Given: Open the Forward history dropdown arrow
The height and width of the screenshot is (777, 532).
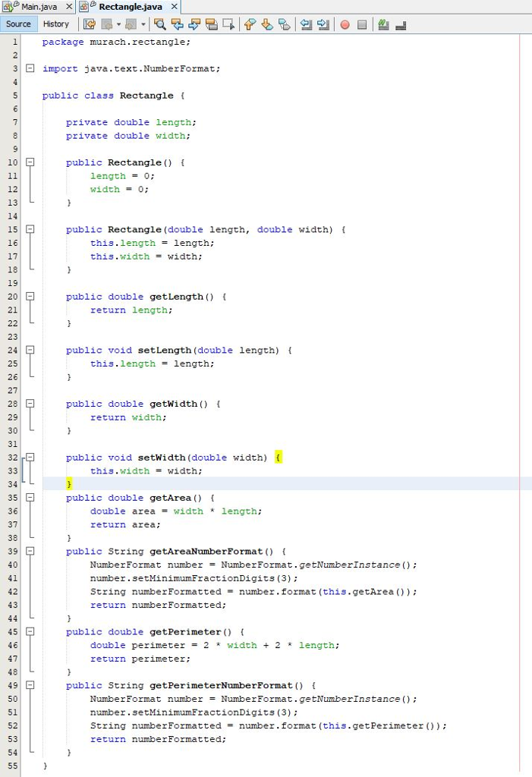Looking at the screenshot, I should point(143,24).
